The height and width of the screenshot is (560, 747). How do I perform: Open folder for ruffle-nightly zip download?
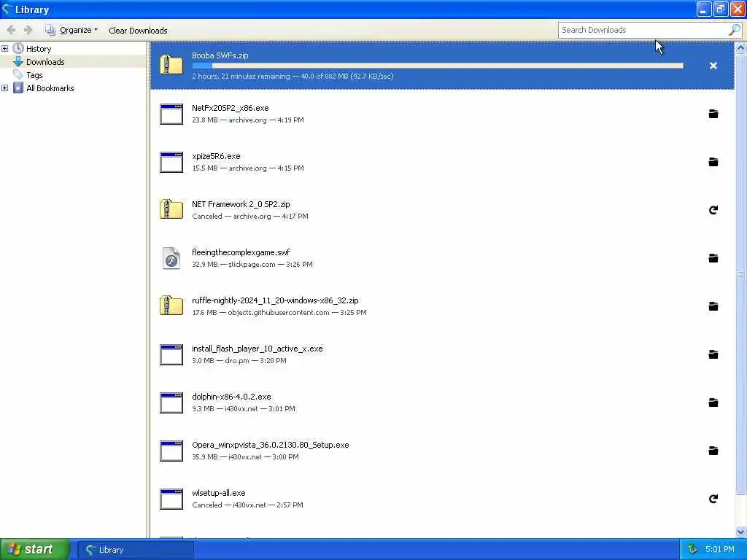pos(713,306)
